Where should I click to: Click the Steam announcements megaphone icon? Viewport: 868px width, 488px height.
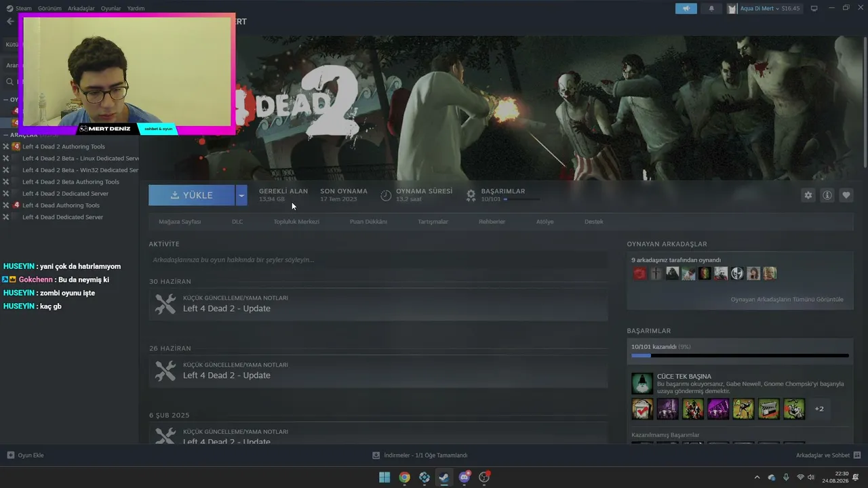pos(686,8)
